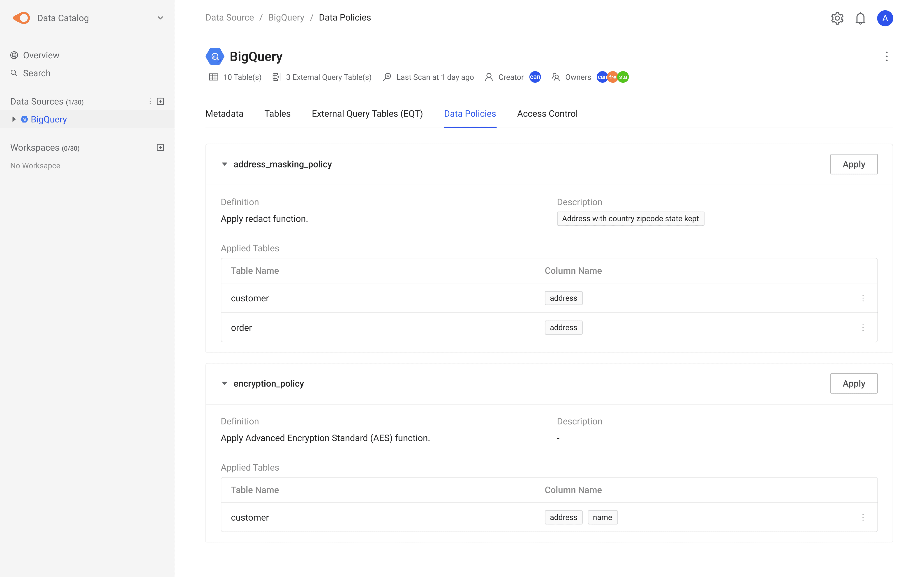Switch to the Tables tab
924x577 pixels.
(x=277, y=114)
